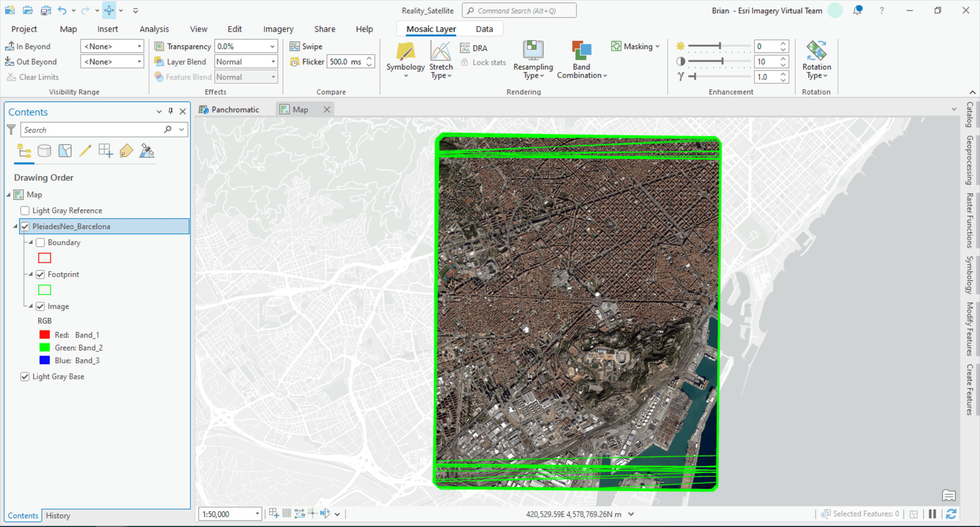This screenshot has height=527, width=980.
Task: Open the Transparency percentage dropdown
Action: point(273,46)
